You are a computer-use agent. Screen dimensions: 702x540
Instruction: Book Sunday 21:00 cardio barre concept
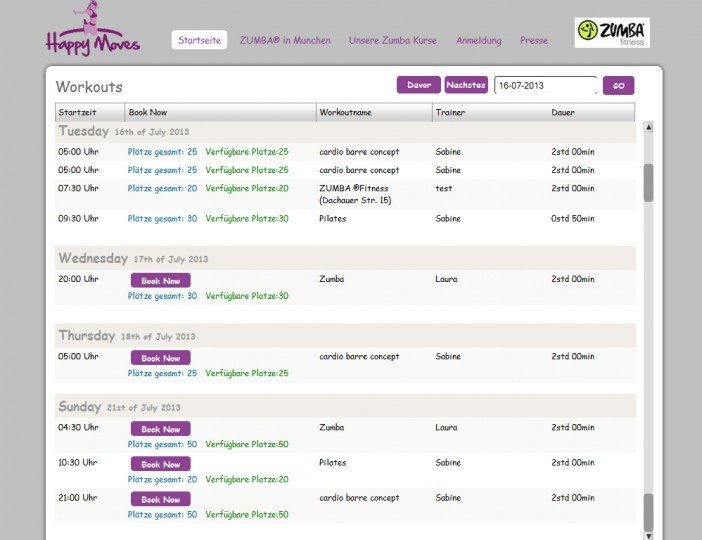(160, 499)
